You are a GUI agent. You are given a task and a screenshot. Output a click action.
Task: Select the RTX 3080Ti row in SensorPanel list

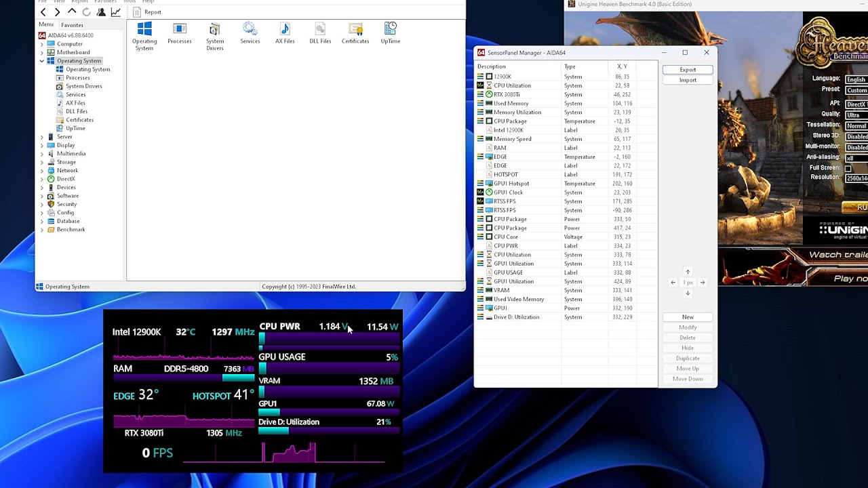pos(566,95)
